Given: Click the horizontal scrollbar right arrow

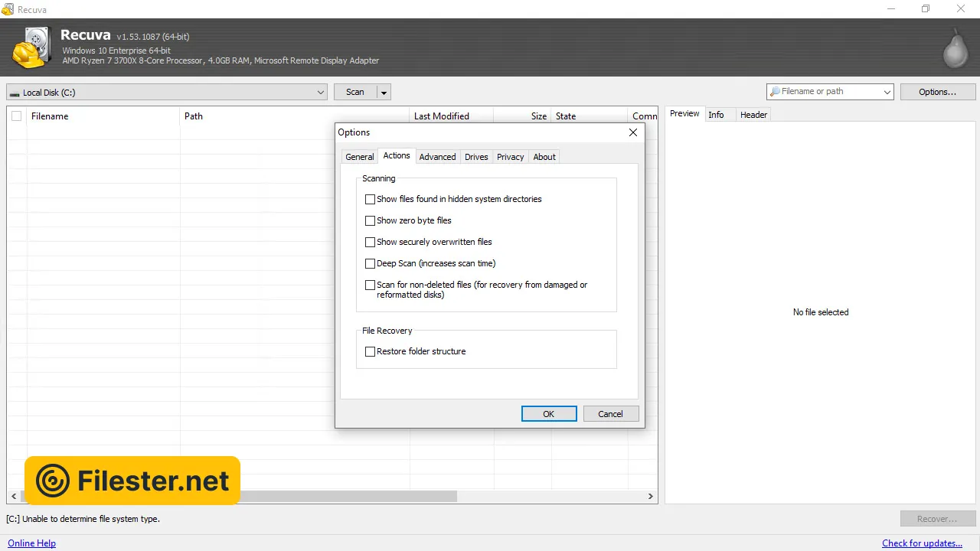Looking at the screenshot, I should (651, 497).
